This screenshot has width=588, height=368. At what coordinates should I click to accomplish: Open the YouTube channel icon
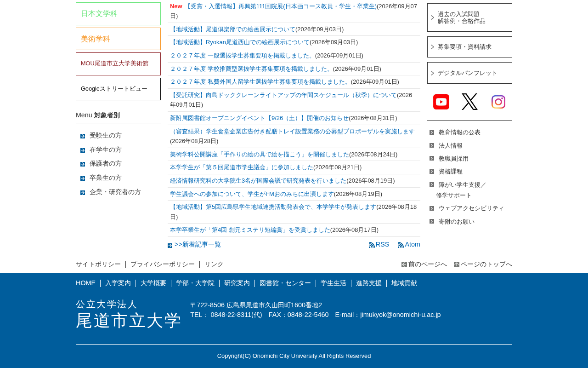click(x=441, y=102)
